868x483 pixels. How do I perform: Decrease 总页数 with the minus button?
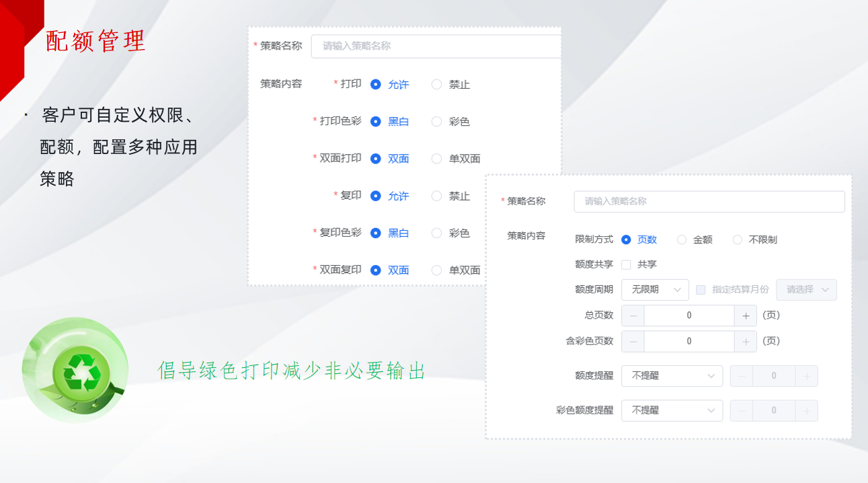(x=633, y=315)
